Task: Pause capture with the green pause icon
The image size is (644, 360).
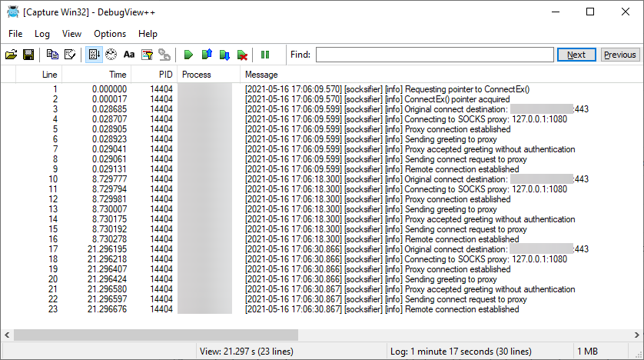Action: coord(265,55)
